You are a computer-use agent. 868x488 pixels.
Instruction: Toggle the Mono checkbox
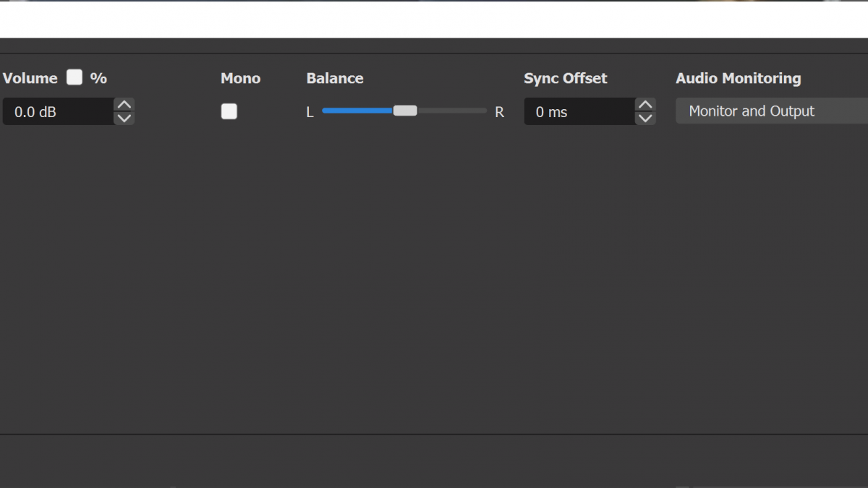tap(229, 111)
